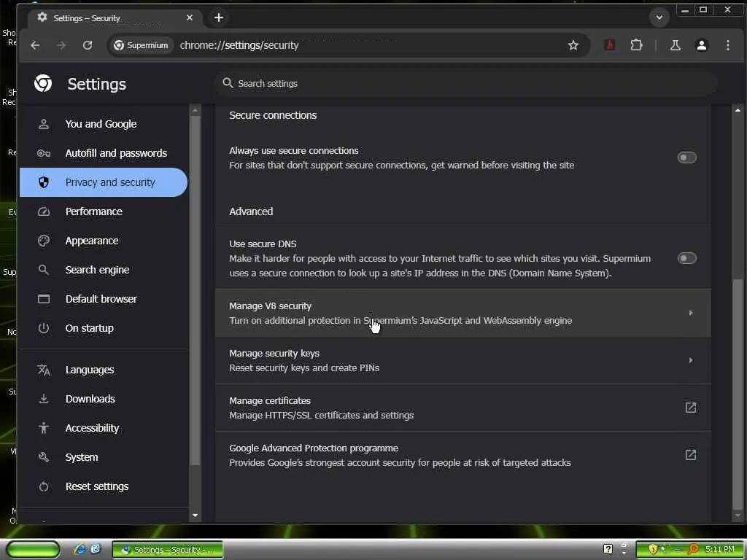Go back to the previous page

pos(35,45)
